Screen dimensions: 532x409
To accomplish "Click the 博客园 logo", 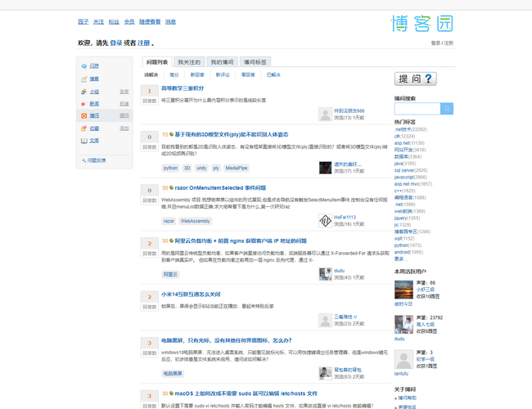I will pos(422,24).
